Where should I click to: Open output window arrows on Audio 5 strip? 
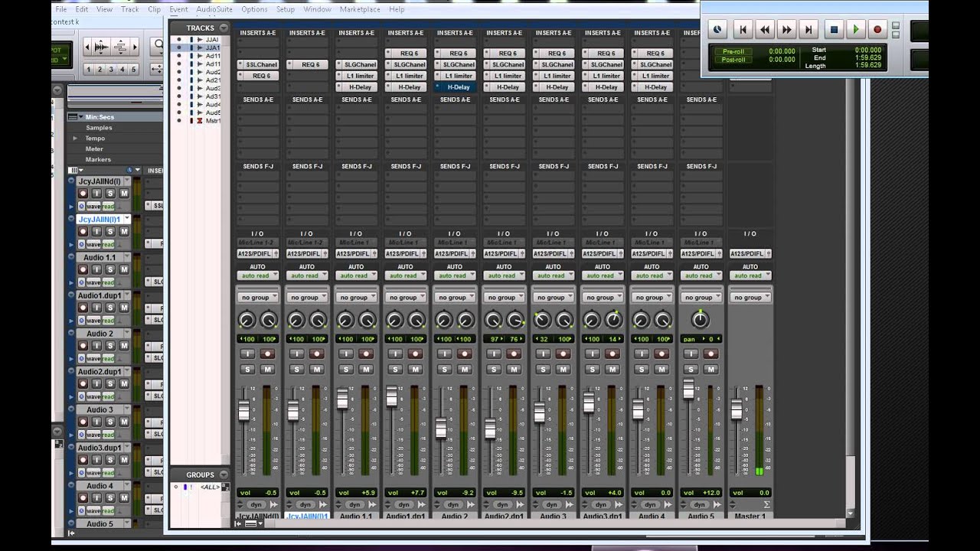click(x=717, y=504)
